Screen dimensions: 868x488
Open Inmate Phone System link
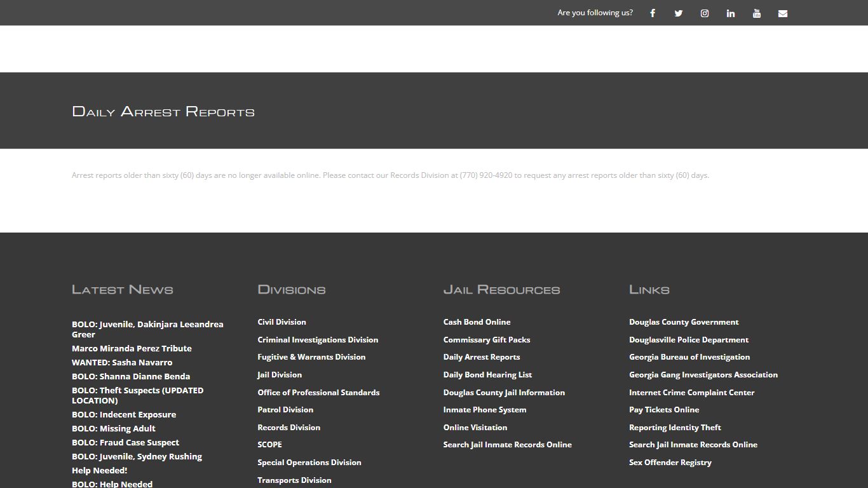[485, 410]
